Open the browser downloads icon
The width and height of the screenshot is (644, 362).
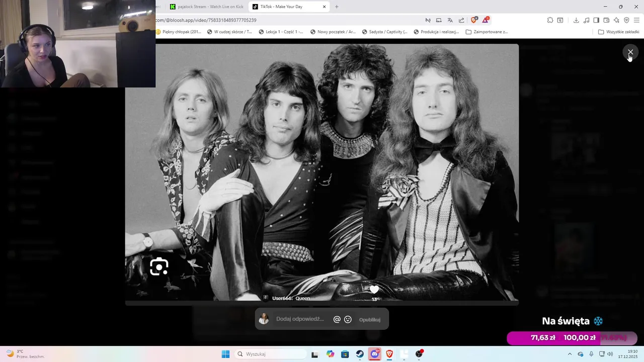576,20
